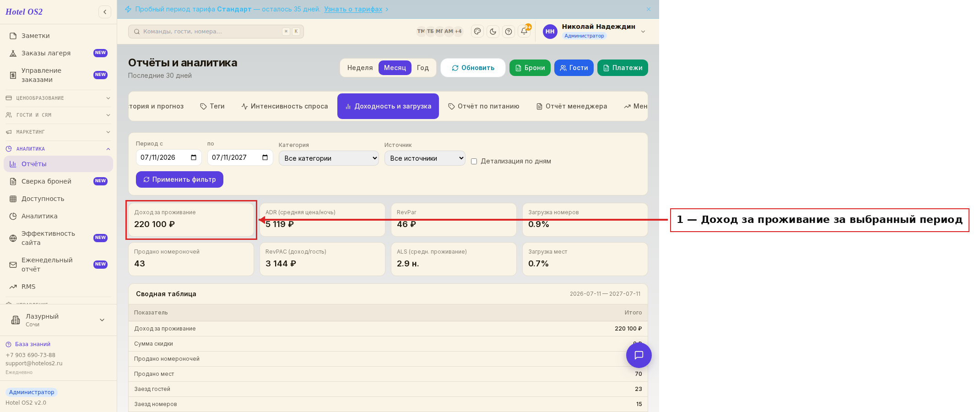Viewport: 980px width, 412px height.
Task: Dismiss the trial period banner
Action: (x=648, y=9)
